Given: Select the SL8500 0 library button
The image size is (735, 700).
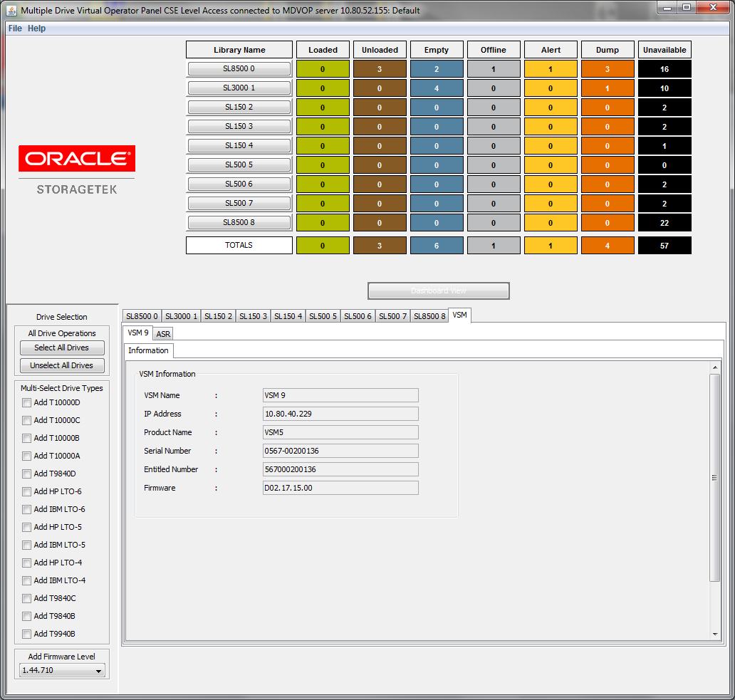Looking at the screenshot, I should click(x=239, y=69).
